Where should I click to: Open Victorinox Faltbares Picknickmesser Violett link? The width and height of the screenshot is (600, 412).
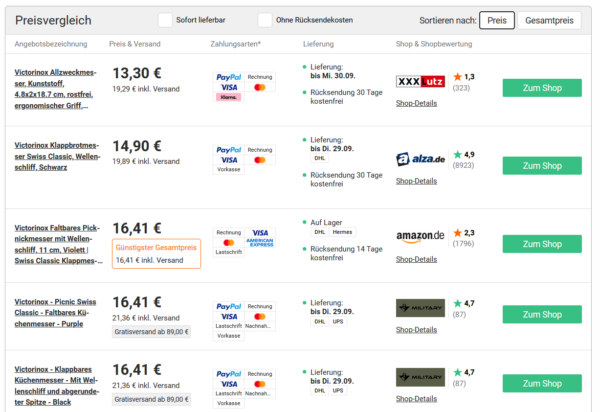58,244
